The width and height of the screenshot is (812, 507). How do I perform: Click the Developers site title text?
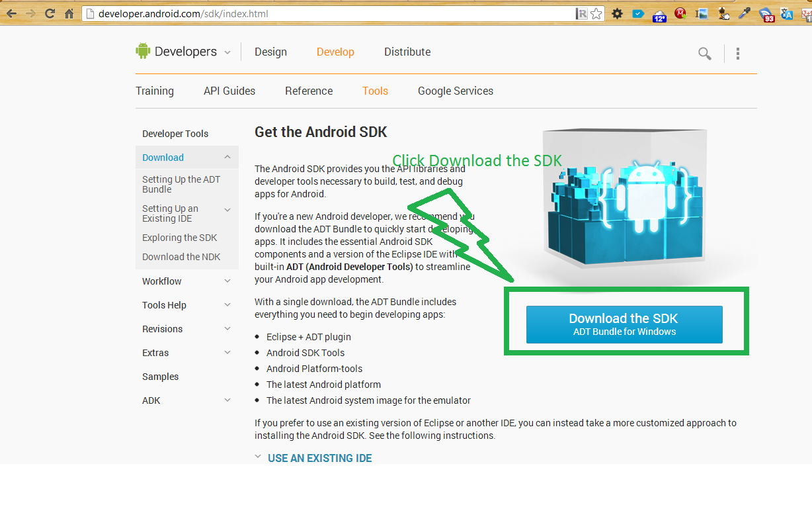click(186, 52)
